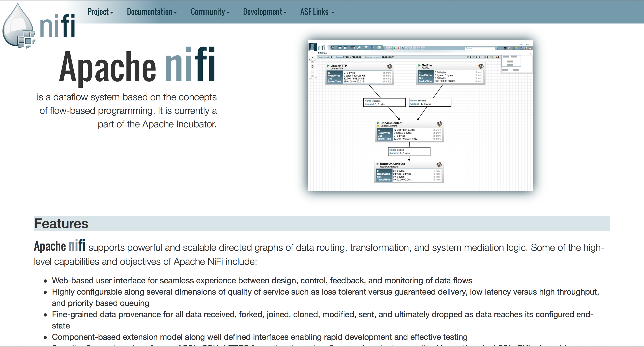Click the UnpackContent processor chip icon
The width and height of the screenshot is (644, 347).
click(x=440, y=124)
